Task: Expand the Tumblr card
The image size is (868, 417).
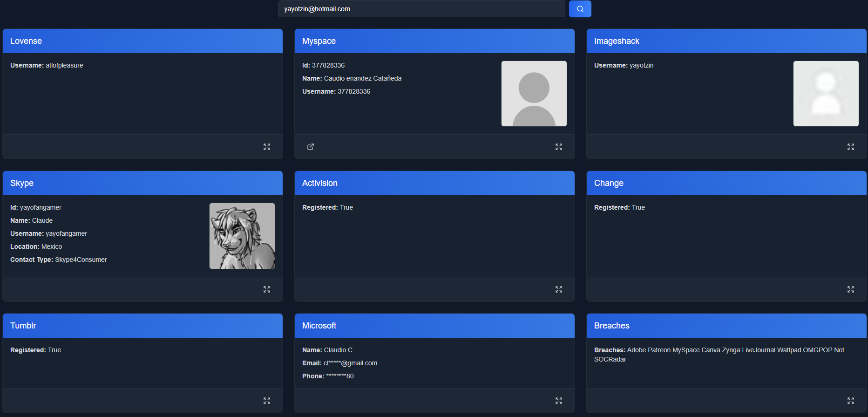Action: coord(267,401)
